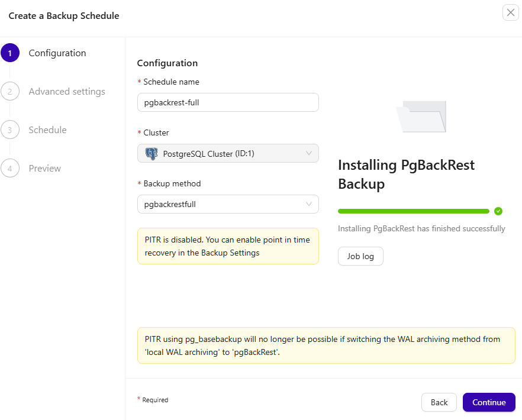This screenshot has height=420, width=522.
Task: Click the step 1 Configuration circle icon
Action: point(10,53)
